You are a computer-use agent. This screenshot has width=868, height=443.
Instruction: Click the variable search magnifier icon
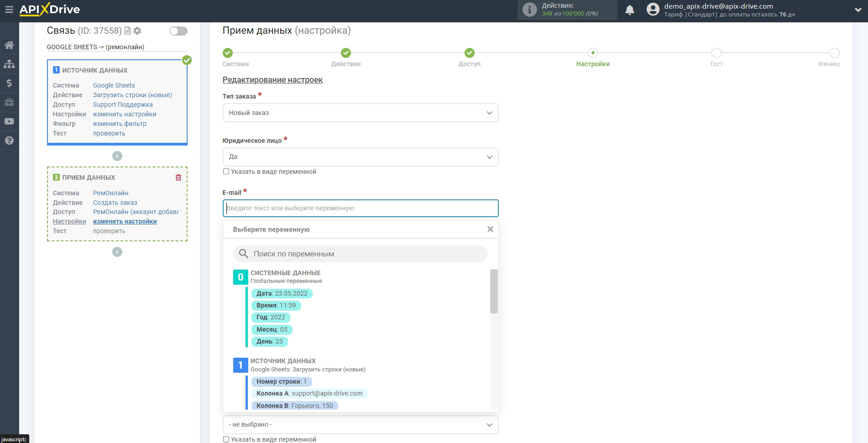tap(244, 254)
